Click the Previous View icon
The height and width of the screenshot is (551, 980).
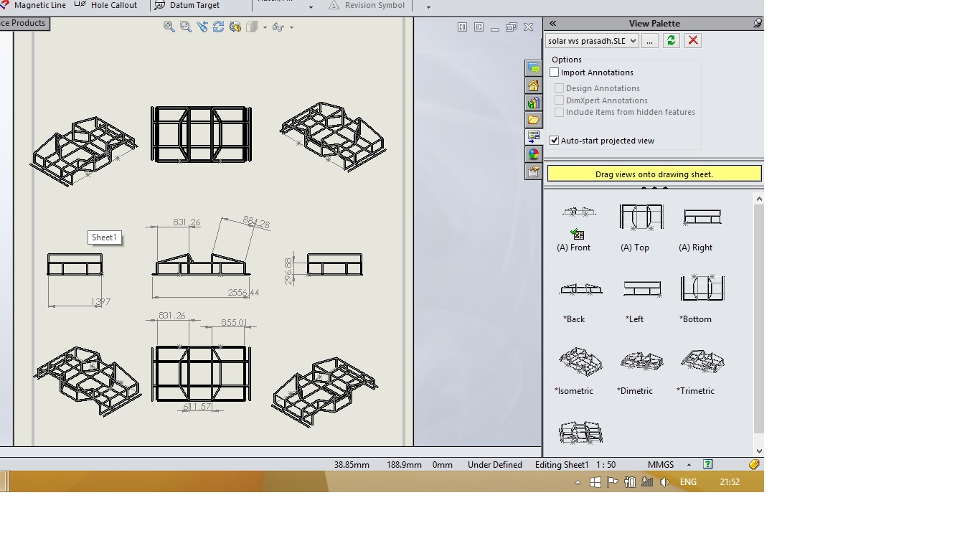[x=202, y=27]
